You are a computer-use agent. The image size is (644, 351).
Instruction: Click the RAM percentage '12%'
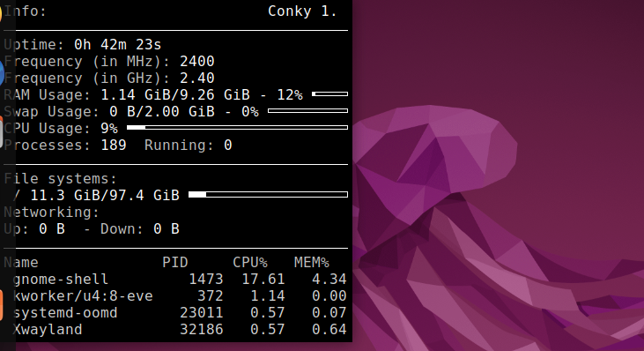pos(290,95)
